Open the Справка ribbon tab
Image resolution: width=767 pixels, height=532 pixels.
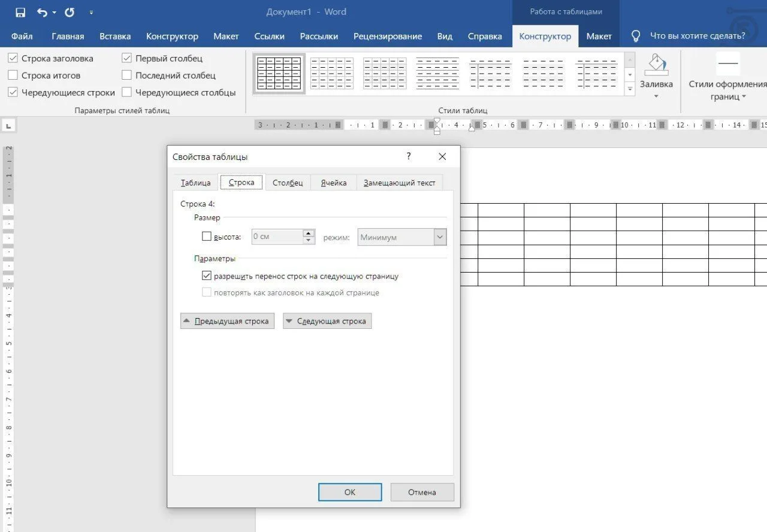click(485, 36)
